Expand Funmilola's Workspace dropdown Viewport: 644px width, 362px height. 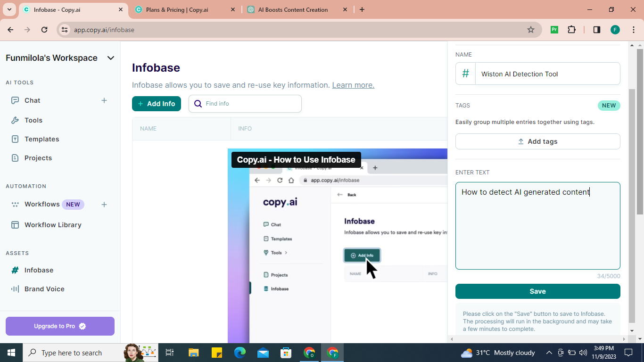point(111,58)
